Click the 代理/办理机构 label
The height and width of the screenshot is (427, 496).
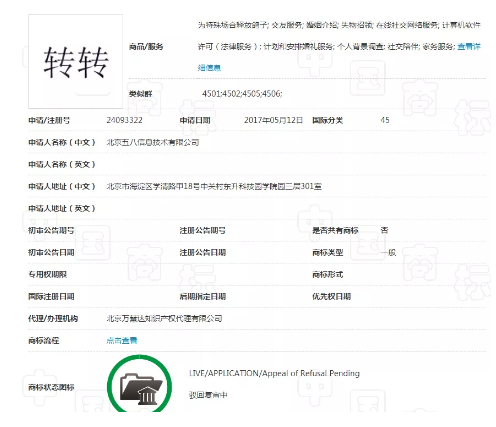coord(53,318)
